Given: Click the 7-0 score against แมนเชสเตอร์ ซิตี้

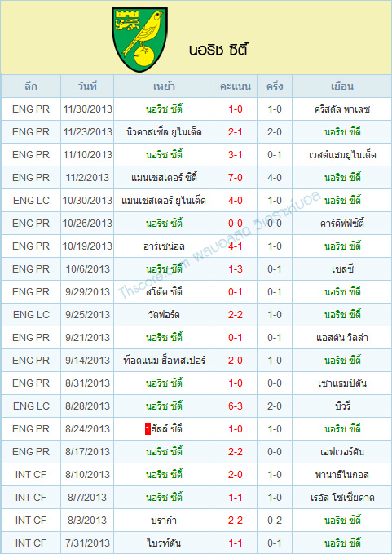Looking at the screenshot, I should (236, 178).
